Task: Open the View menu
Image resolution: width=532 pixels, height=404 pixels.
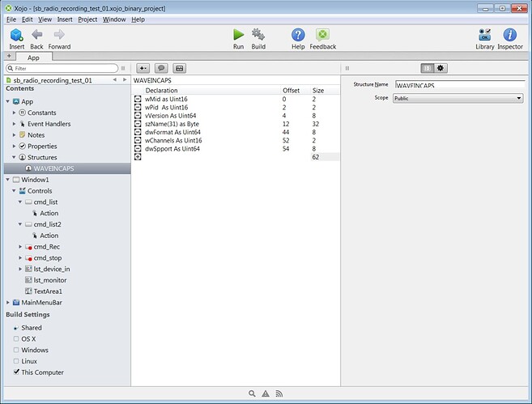Action: coord(45,19)
